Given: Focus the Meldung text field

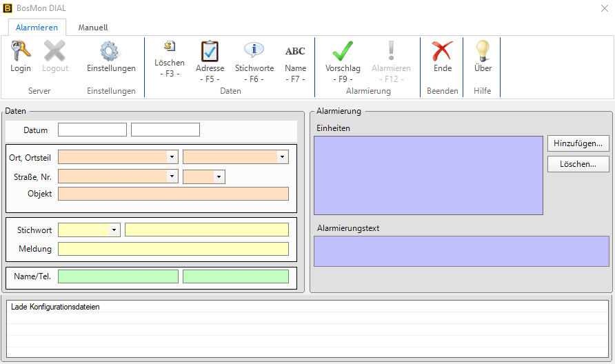Looking at the screenshot, I should tap(173, 249).
